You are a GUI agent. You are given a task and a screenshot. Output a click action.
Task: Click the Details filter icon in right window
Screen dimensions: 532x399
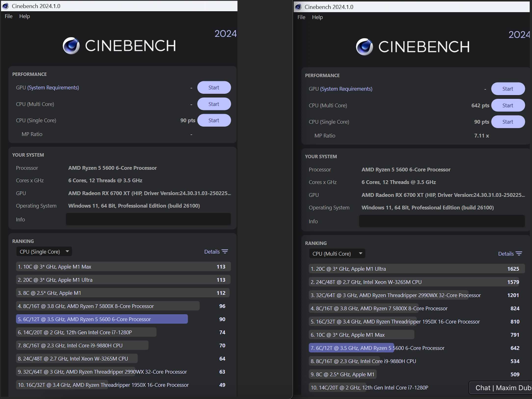tap(519, 253)
